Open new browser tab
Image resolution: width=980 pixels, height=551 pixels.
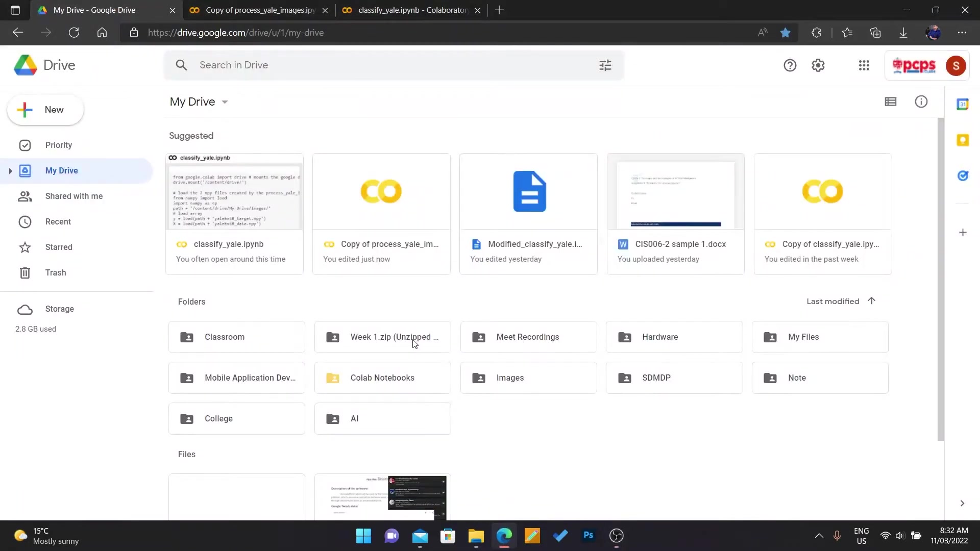(x=499, y=10)
